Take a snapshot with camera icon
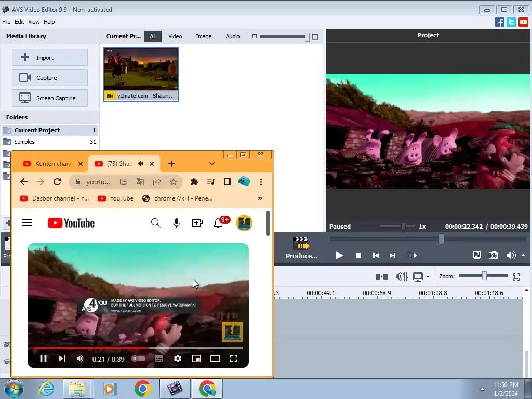Screen dimensions: 532x399 [494, 255]
